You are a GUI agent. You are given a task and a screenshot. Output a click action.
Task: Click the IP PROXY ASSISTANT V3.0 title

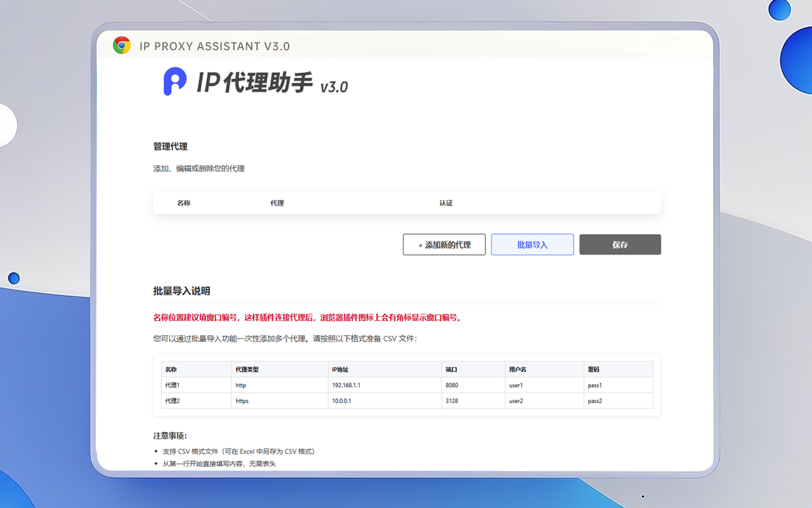[x=215, y=46]
